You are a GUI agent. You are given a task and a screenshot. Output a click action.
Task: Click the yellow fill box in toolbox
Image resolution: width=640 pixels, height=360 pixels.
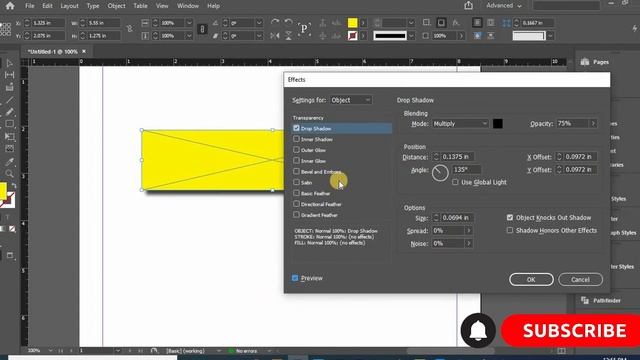(3, 191)
